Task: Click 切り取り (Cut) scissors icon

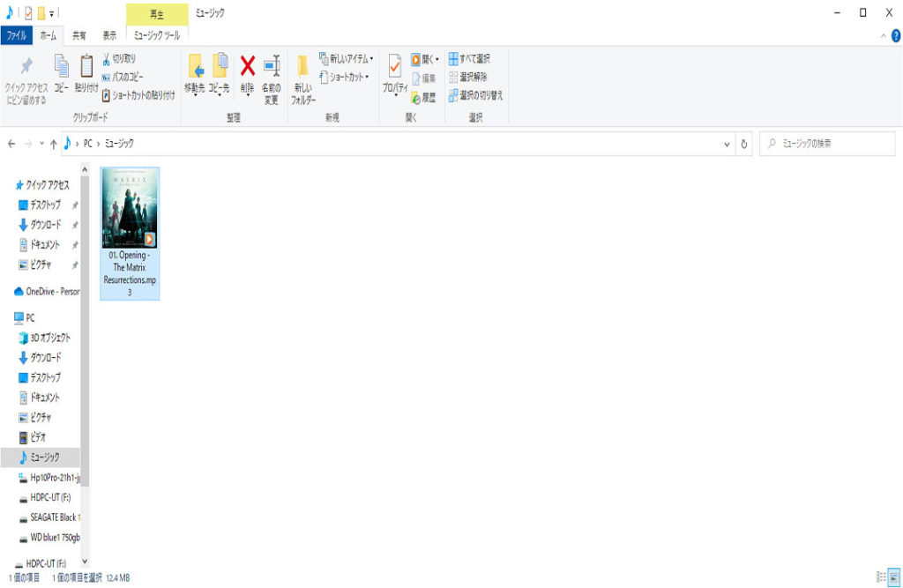Action: (118, 59)
